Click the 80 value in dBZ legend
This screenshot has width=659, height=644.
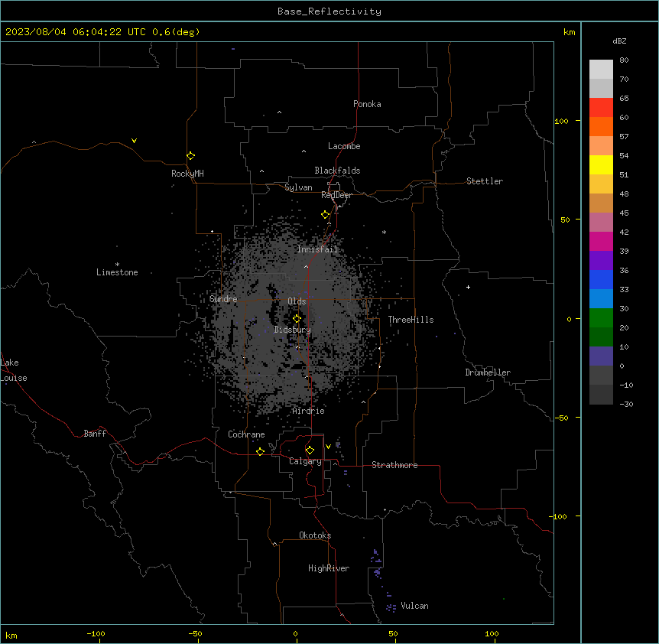tap(624, 60)
